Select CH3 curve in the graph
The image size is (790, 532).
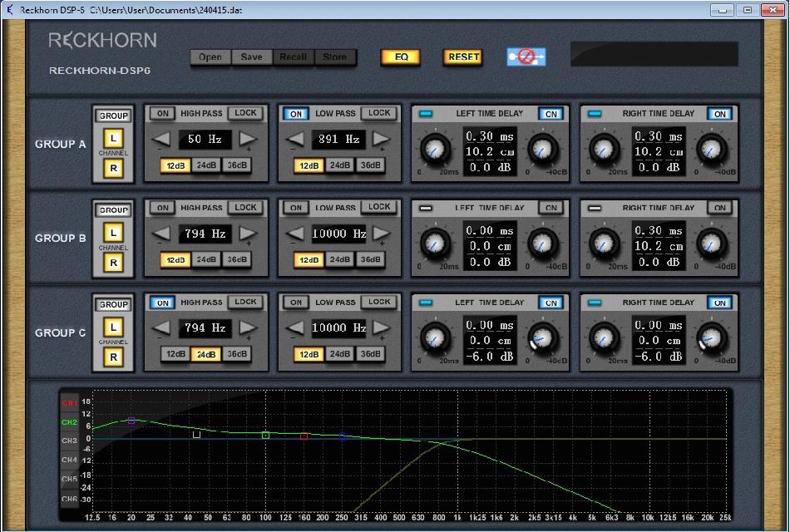pyautogui.click(x=70, y=441)
